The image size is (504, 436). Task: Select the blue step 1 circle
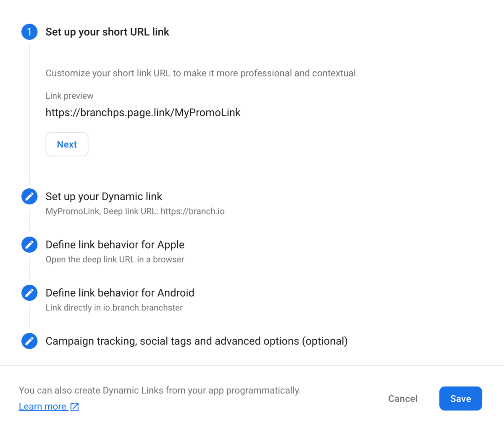(x=29, y=31)
